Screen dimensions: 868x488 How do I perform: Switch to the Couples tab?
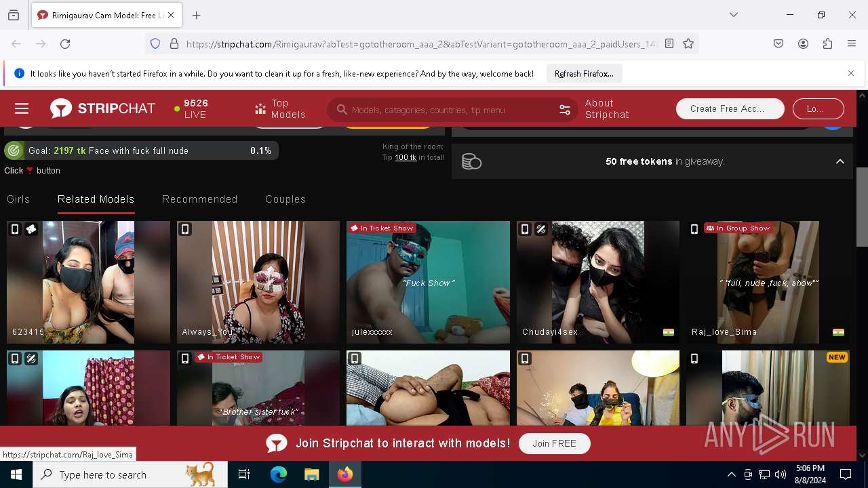285,199
